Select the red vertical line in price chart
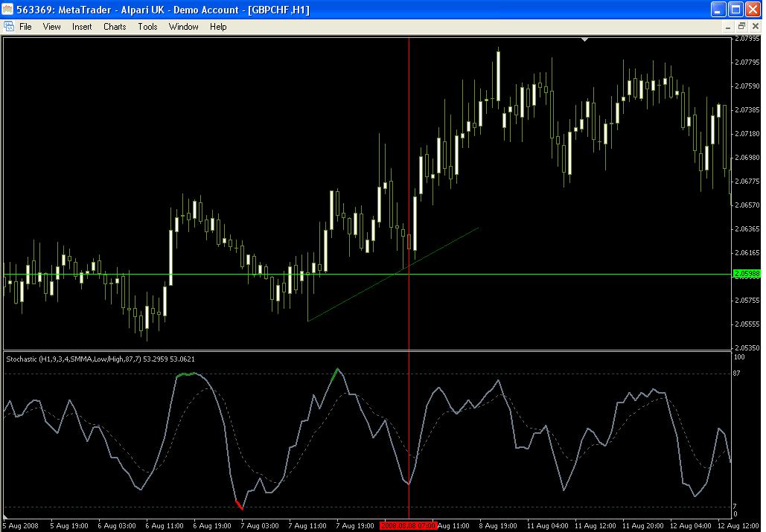Screen dimensions: 766x532 (x=409, y=149)
